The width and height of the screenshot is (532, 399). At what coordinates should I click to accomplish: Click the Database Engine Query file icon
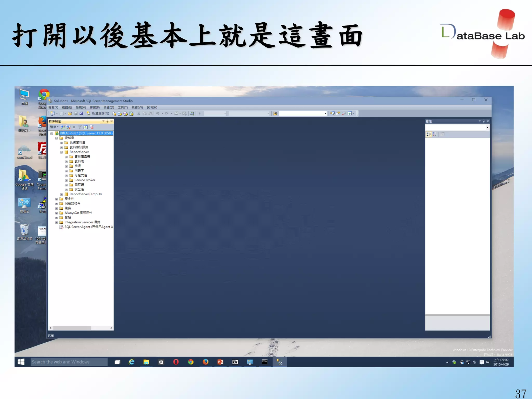pyautogui.click(x=114, y=114)
